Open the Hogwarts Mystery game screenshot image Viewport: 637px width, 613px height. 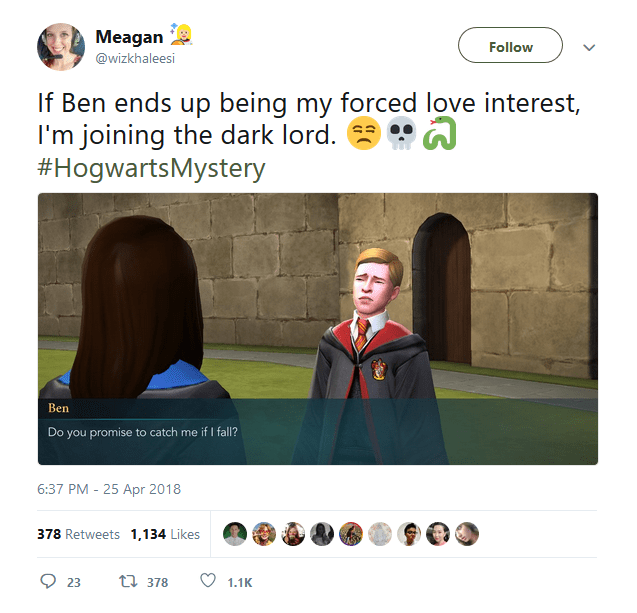(318, 329)
